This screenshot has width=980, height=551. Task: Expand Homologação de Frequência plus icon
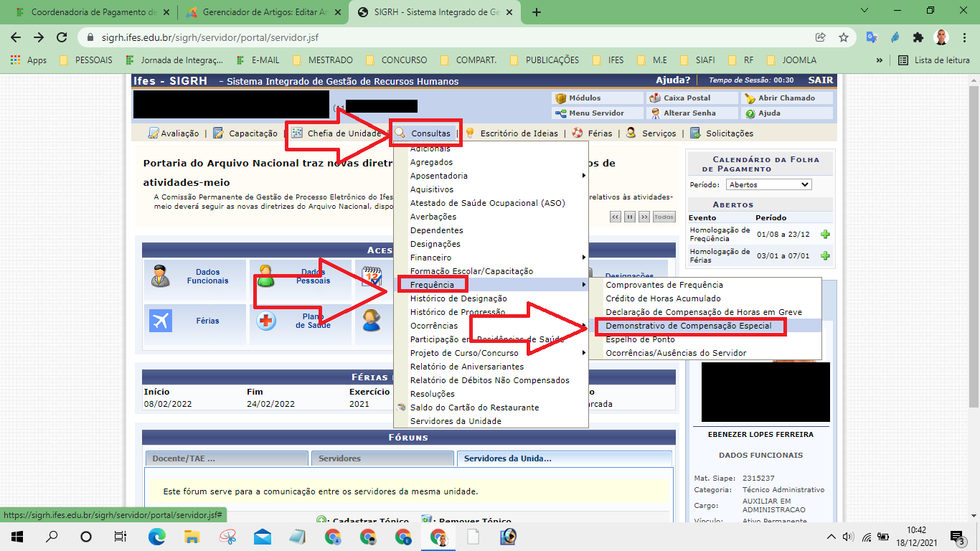point(825,235)
